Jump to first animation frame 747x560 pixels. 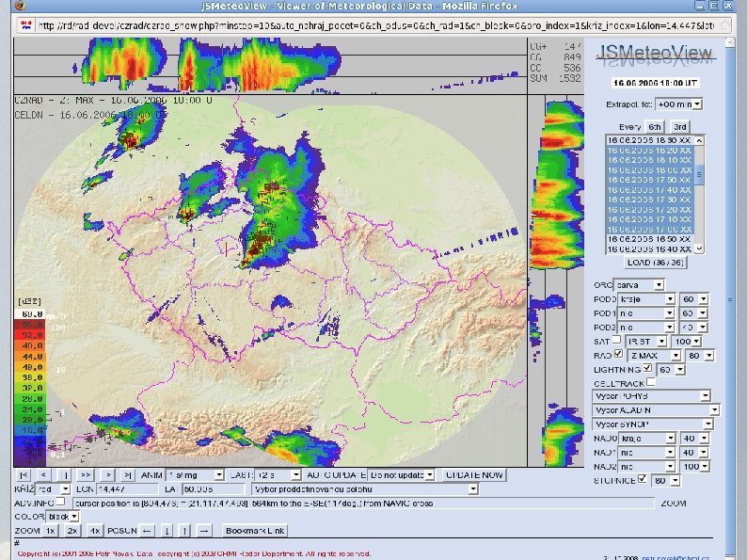coord(24,475)
